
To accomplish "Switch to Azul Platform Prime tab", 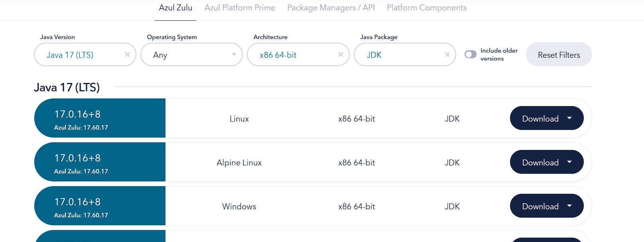I will (x=240, y=8).
